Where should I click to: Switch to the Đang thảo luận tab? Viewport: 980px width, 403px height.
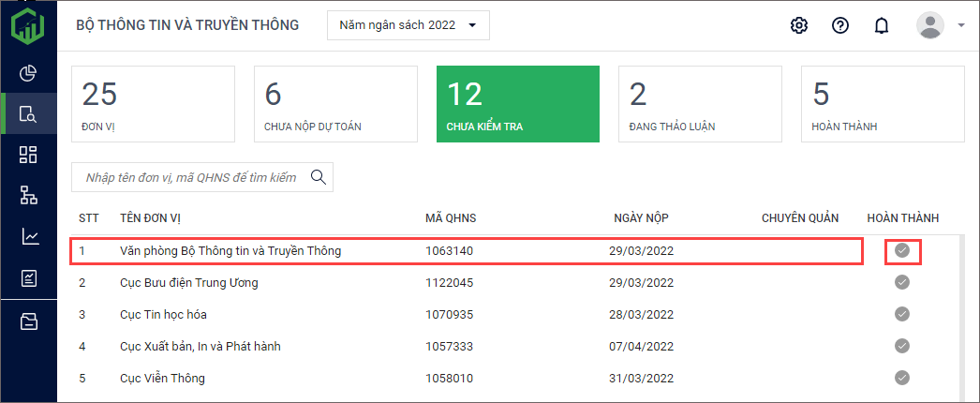click(x=699, y=104)
